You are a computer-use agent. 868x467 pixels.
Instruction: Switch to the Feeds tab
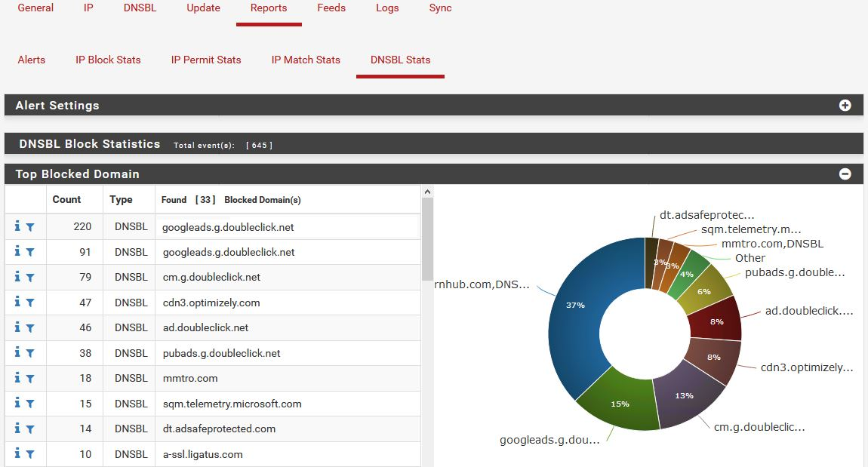click(x=331, y=8)
